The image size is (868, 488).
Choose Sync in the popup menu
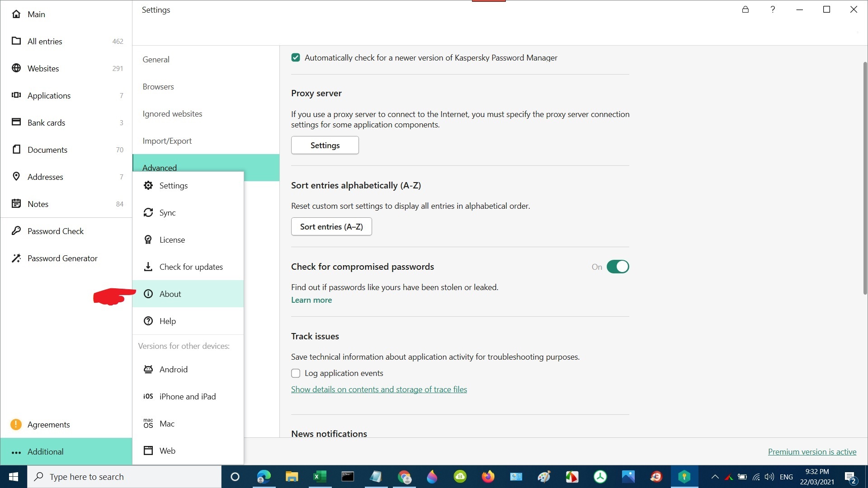tap(188, 213)
